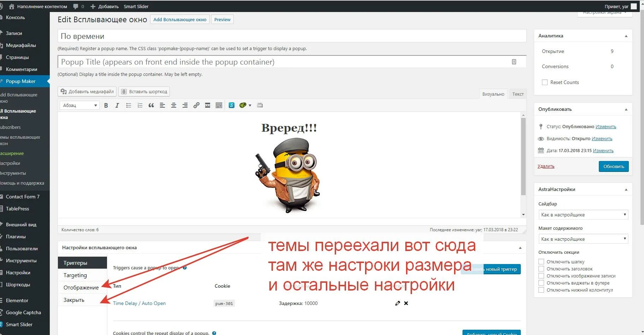The height and width of the screenshot is (335, 644).
Task: Select the Триггеры settings tab
Action: (82, 263)
